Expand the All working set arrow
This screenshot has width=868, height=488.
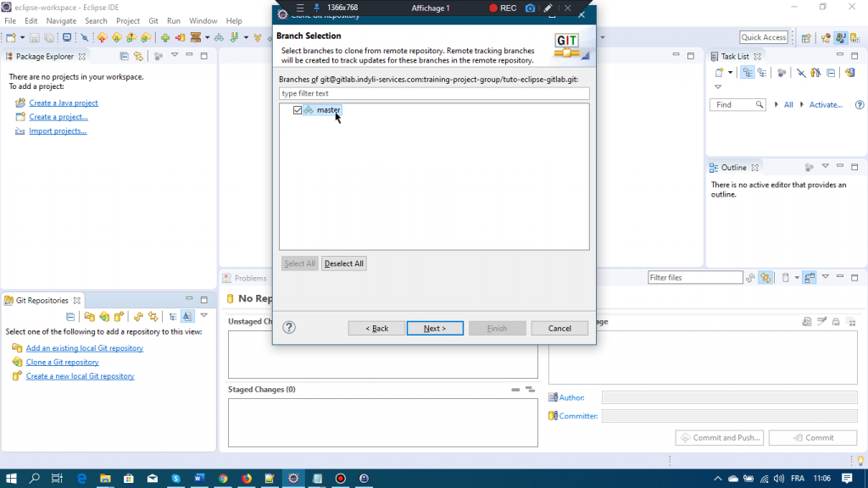point(776,104)
